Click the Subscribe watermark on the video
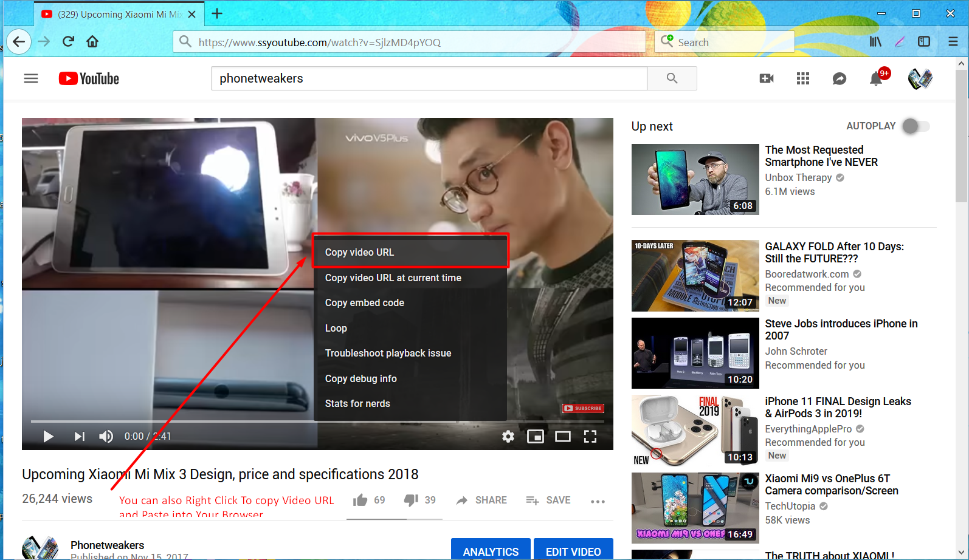Screen dimensions: 969x560 (x=583, y=408)
